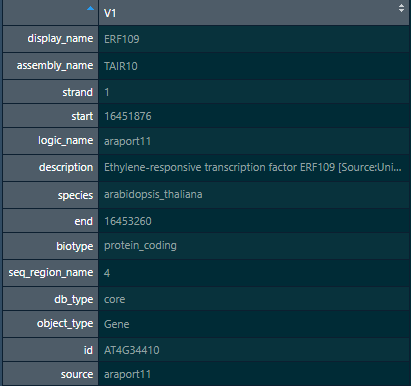Click the seq_region_name row label
The image size is (411, 386).
pyautogui.click(x=51, y=273)
